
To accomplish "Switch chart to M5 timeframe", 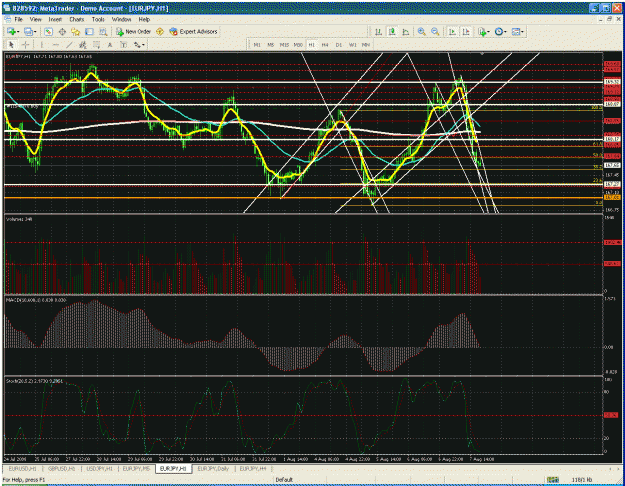I will (x=271, y=45).
